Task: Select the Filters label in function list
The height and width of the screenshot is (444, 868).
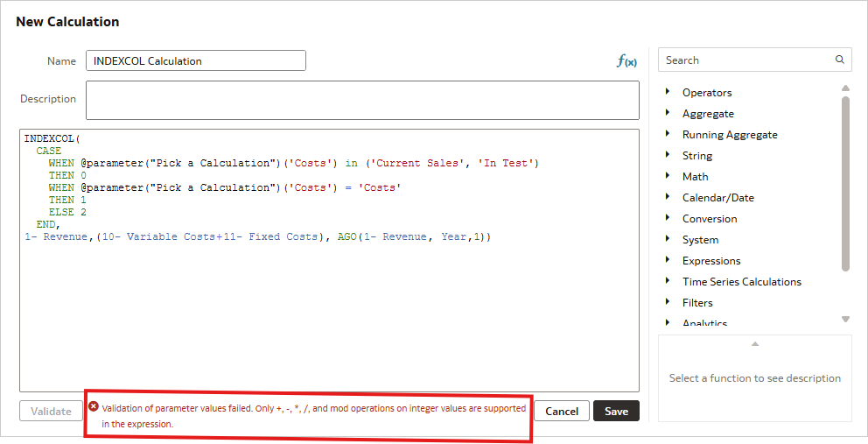Action: [x=697, y=303]
